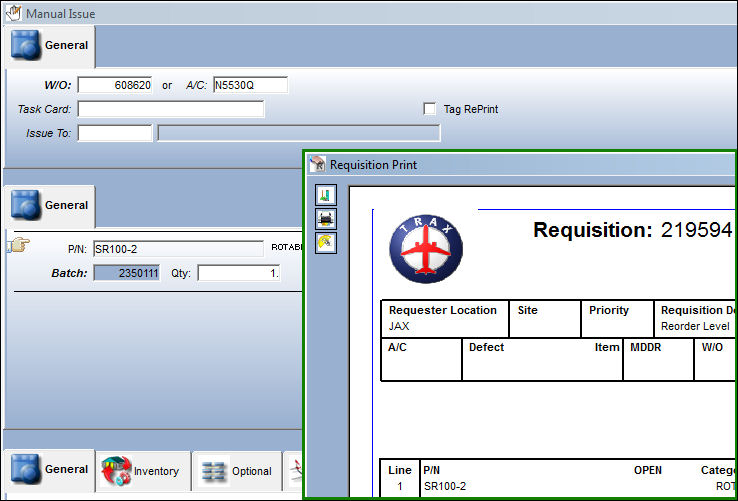The height and width of the screenshot is (501, 738).
Task: Click the pointing hand icon beside P/N
Action: pos(19,245)
